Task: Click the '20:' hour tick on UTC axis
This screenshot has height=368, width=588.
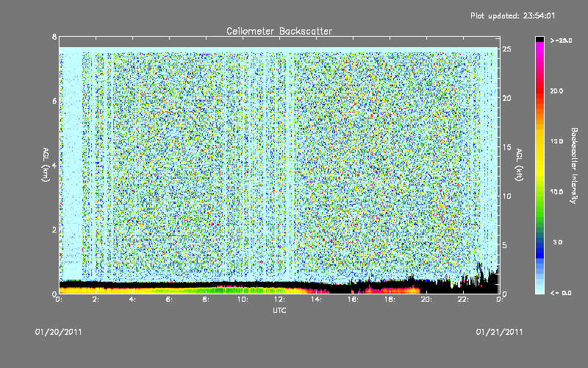Action: [426, 300]
